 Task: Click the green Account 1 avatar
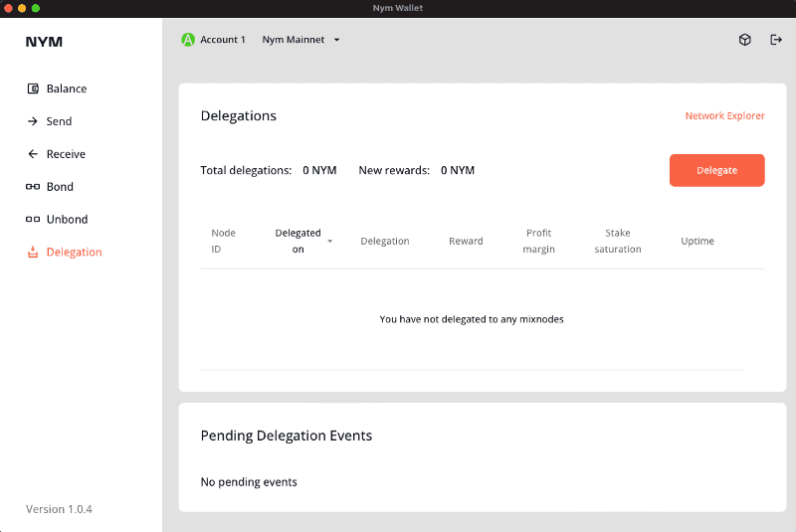pyautogui.click(x=187, y=40)
